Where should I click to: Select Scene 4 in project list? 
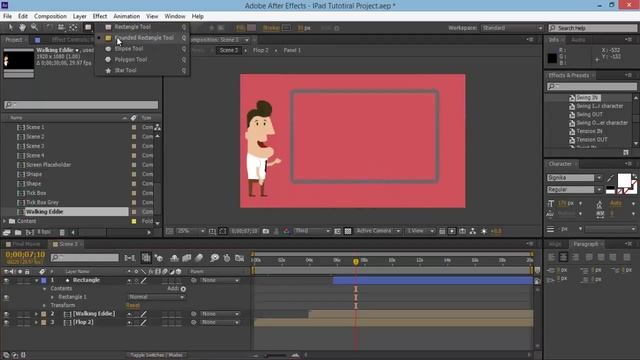pos(35,156)
